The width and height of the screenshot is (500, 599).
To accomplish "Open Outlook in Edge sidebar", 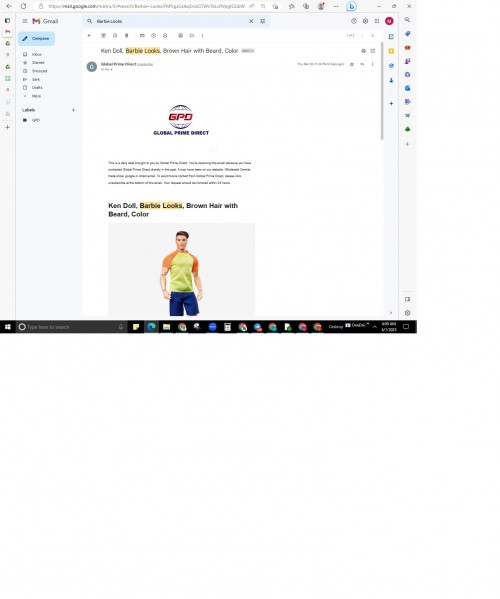I will (x=408, y=88).
